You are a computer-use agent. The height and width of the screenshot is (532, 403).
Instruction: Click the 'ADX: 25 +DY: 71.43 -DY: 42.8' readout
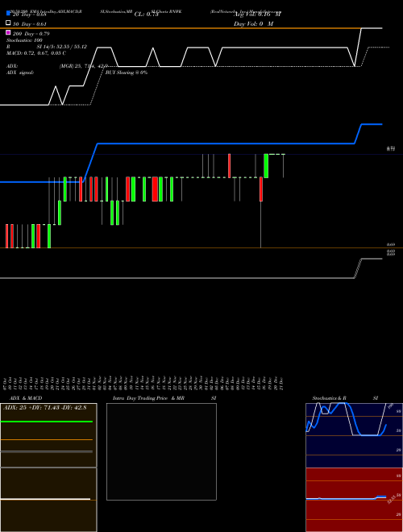click(45, 408)
